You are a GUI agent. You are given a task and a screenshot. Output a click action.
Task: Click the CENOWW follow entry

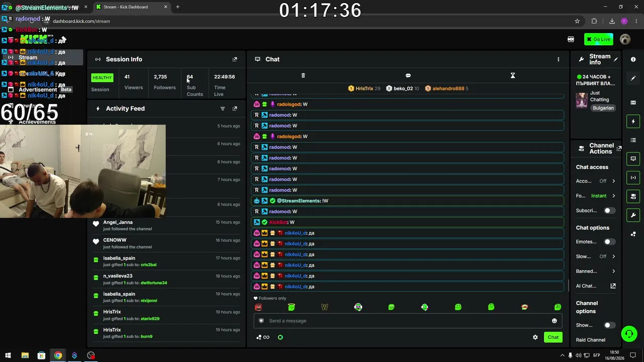click(x=167, y=243)
